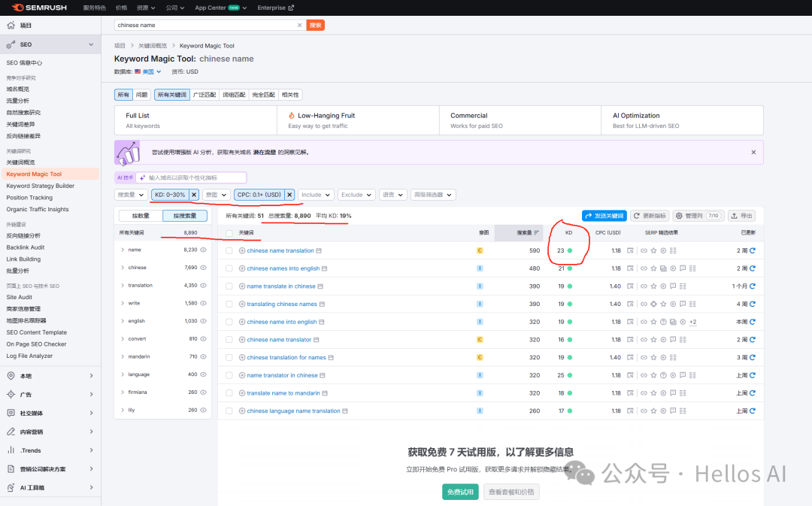The height and width of the screenshot is (506, 812).
Task: Open the Include filter dropdown
Action: pos(316,195)
